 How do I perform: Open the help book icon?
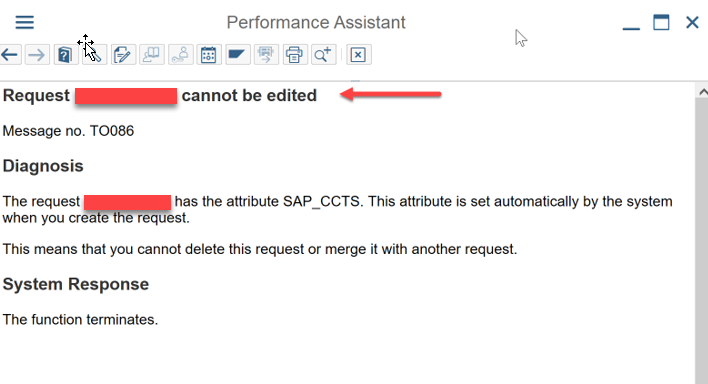(65, 55)
